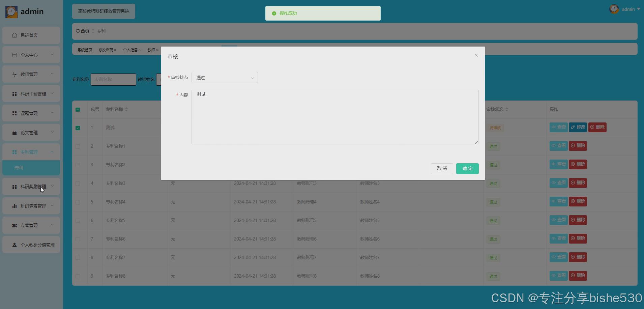Click the sort arrows on 审核状态 column
This screenshot has height=309, width=644.
pyautogui.click(x=507, y=109)
